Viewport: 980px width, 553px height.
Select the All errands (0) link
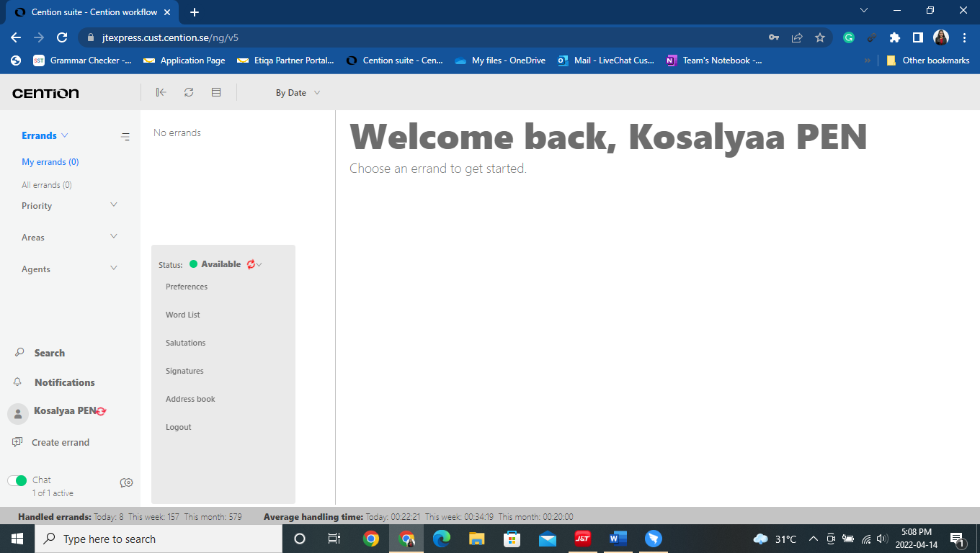pos(47,185)
